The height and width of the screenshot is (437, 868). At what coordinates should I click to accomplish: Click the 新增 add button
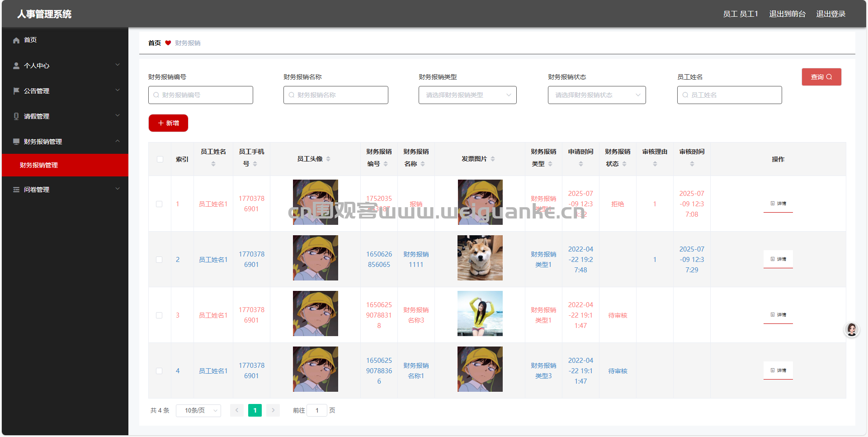168,123
